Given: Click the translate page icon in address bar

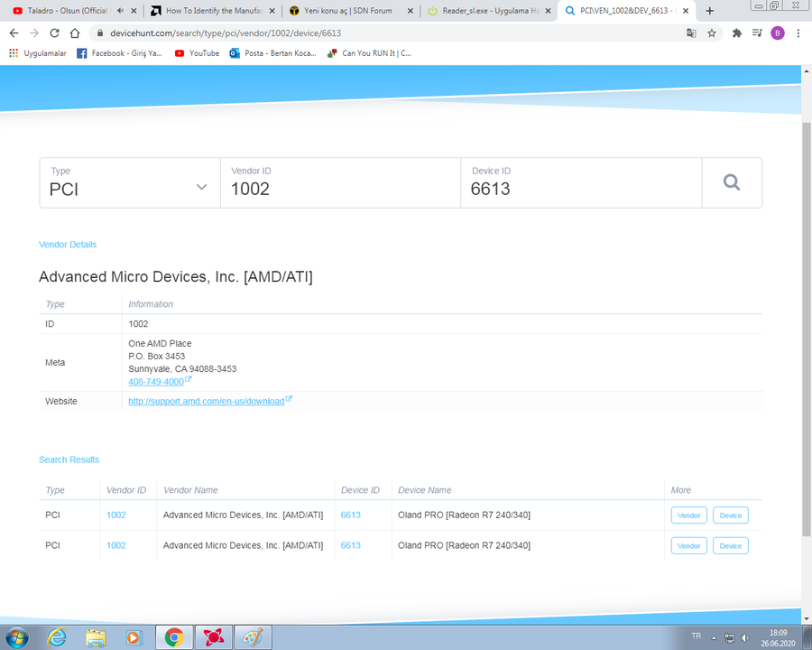Looking at the screenshot, I should (691, 33).
